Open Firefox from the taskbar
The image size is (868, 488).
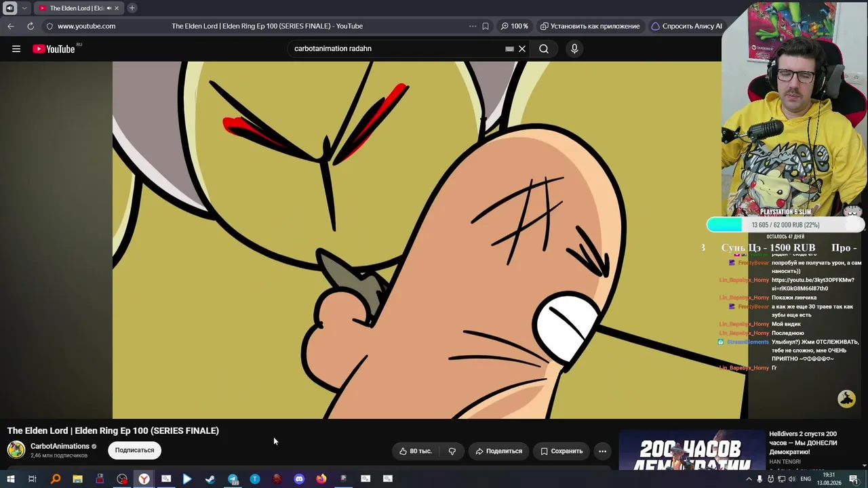tap(321, 479)
